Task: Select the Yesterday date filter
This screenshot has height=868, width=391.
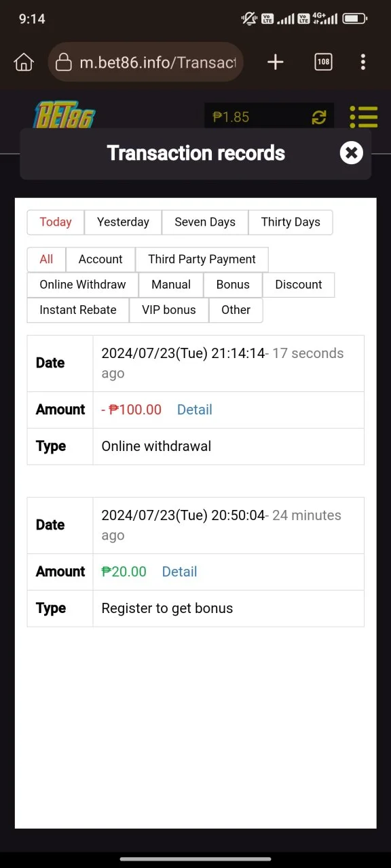Action: coord(123,222)
